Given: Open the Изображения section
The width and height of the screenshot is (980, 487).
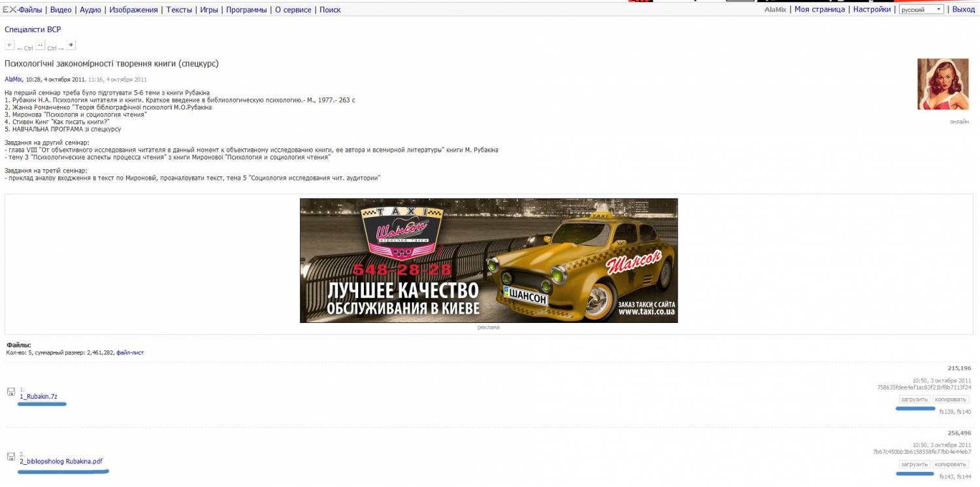Looking at the screenshot, I should point(133,10).
